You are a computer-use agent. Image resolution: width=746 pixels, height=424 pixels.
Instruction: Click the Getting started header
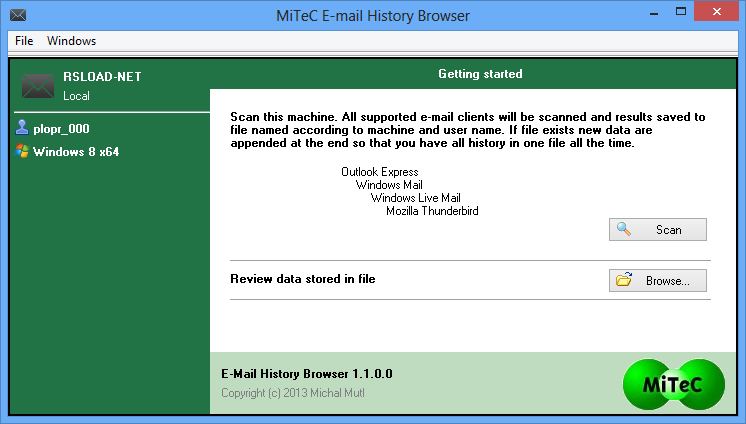click(x=480, y=74)
